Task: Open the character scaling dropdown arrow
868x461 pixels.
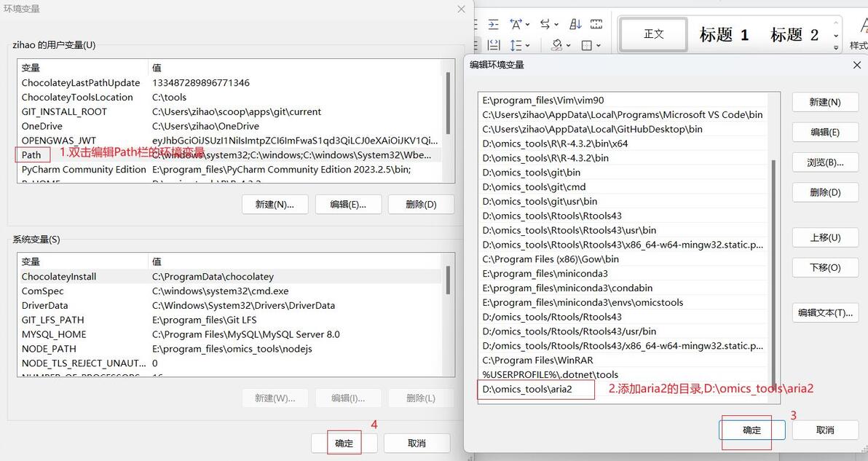Action: coord(527,24)
